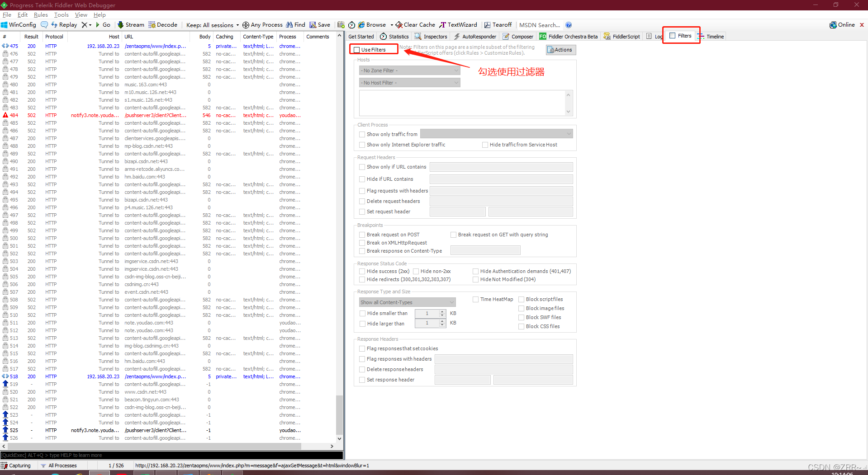The image size is (868, 475).
Task: Click the blue help question mark icon
Action: (x=569, y=25)
